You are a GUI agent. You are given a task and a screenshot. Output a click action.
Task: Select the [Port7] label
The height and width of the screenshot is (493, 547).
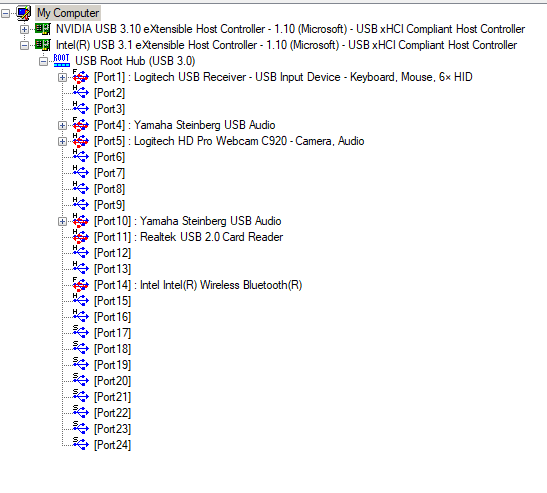pos(110,173)
